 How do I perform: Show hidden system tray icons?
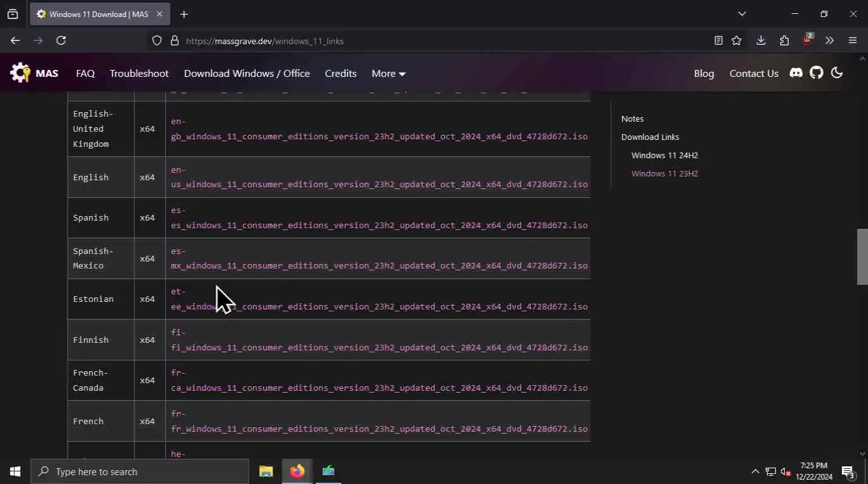point(755,471)
